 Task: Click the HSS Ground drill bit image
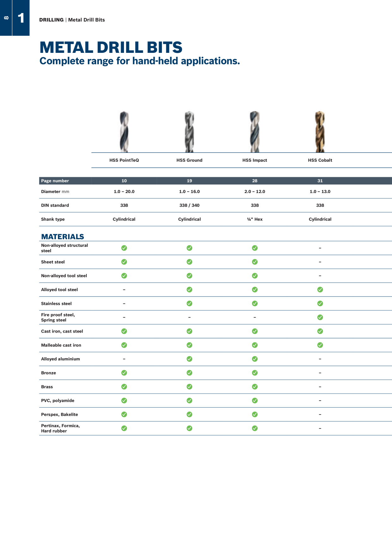[x=189, y=132]
